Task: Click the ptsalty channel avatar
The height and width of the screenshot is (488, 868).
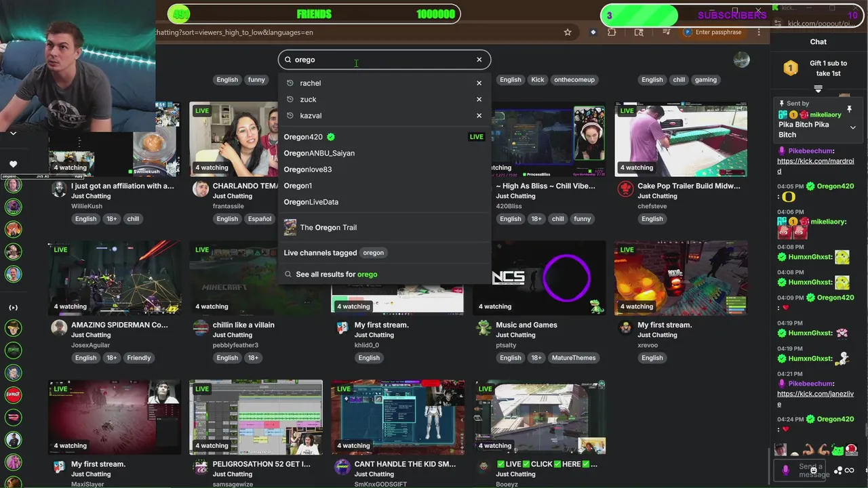Action: [x=484, y=327]
